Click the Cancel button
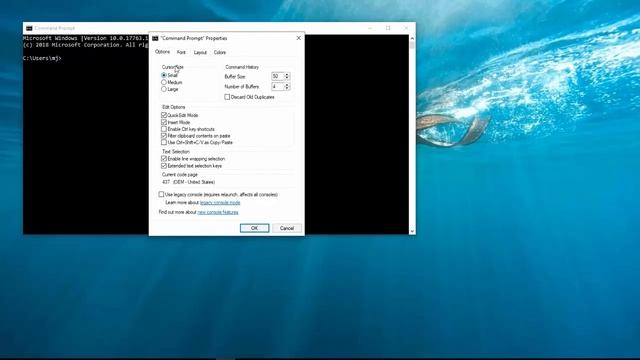 pyautogui.click(x=287, y=228)
